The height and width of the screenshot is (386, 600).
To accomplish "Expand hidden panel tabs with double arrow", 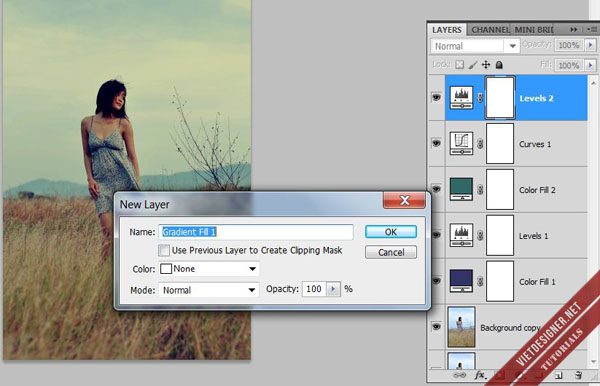I will tap(573, 29).
